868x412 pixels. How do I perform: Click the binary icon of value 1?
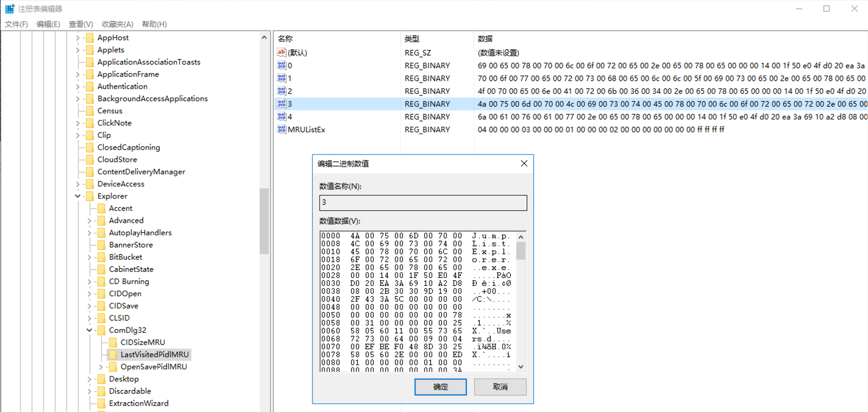[x=281, y=78]
